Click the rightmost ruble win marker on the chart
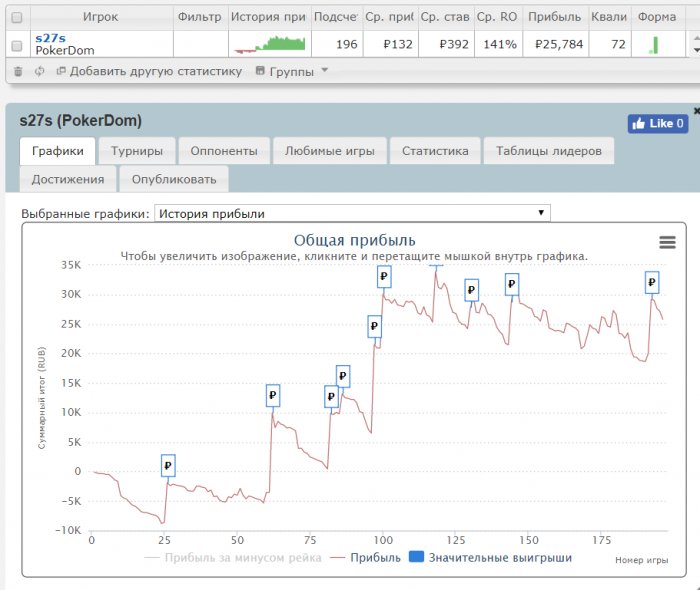 (652, 283)
